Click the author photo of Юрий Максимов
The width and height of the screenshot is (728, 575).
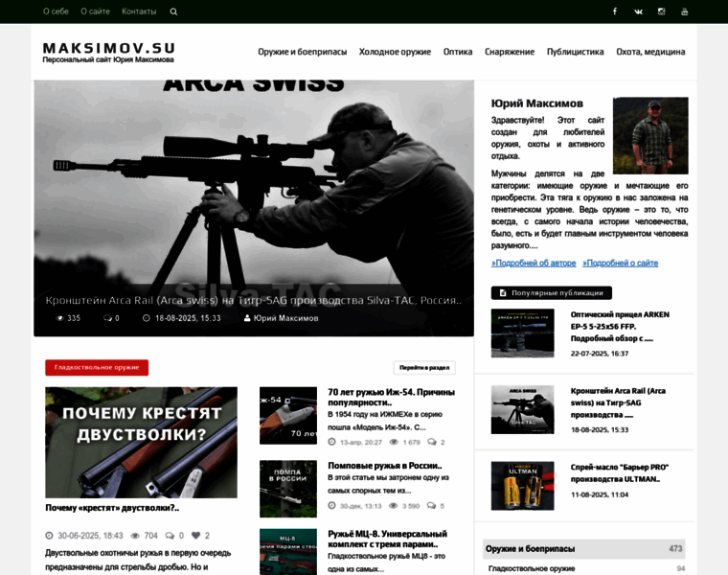650,136
